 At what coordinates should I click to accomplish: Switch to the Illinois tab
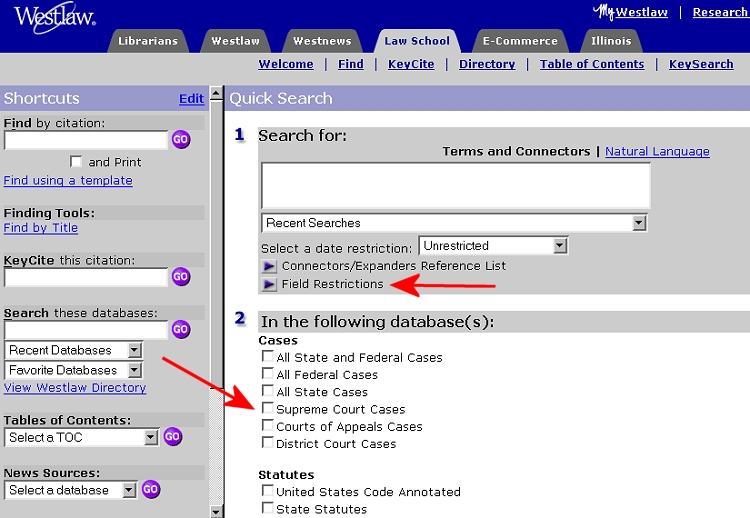coord(611,41)
